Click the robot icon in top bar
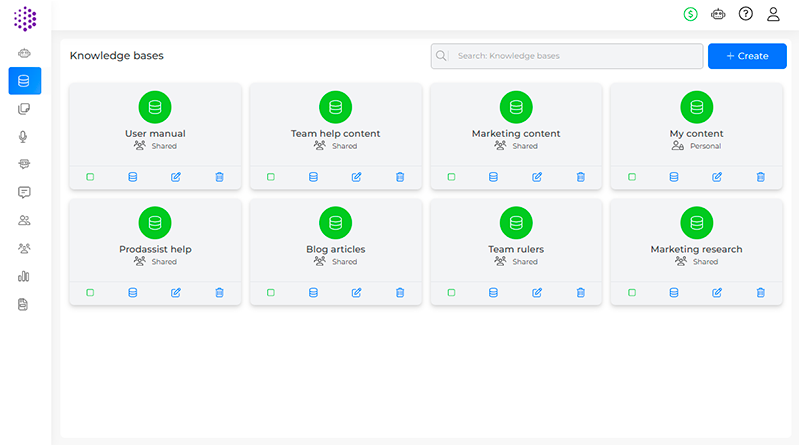 [717, 14]
